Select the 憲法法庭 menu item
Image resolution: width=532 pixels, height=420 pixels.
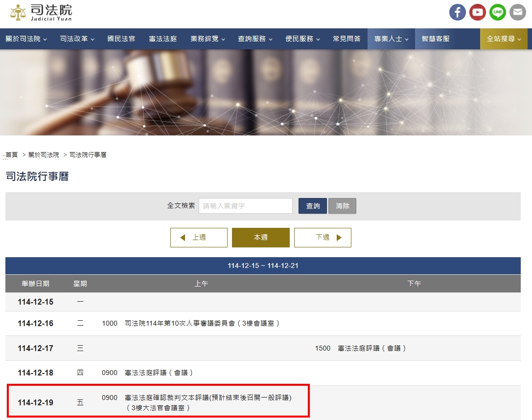pyautogui.click(x=163, y=39)
